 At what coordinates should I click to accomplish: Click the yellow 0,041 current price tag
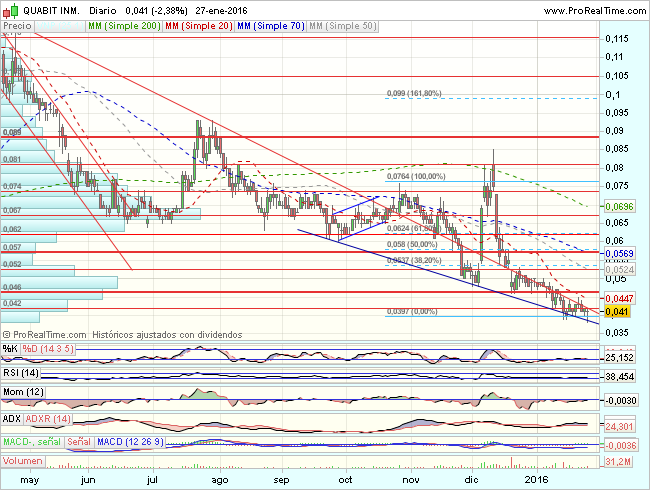click(x=617, y=312)
